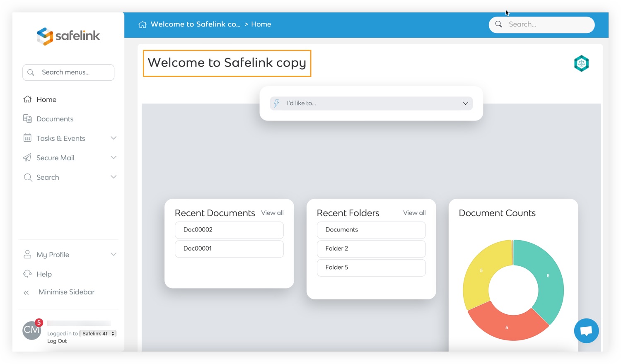
Task: Click the Recent Documents heading
Action: coord(215,213)
